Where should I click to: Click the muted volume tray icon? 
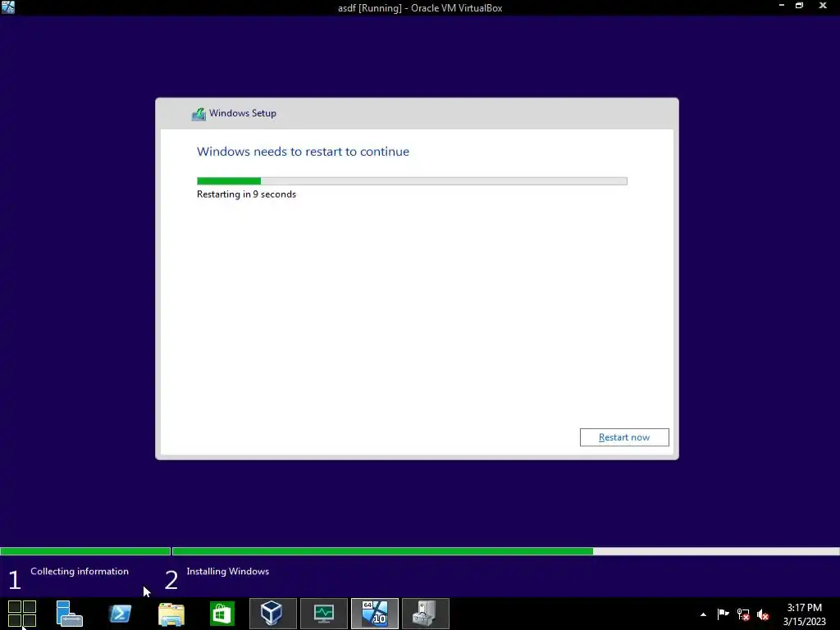[x=763, y=614]
